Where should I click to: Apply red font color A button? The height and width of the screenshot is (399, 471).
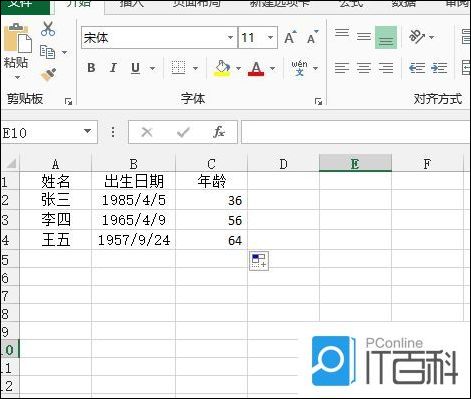pos(256,68)
